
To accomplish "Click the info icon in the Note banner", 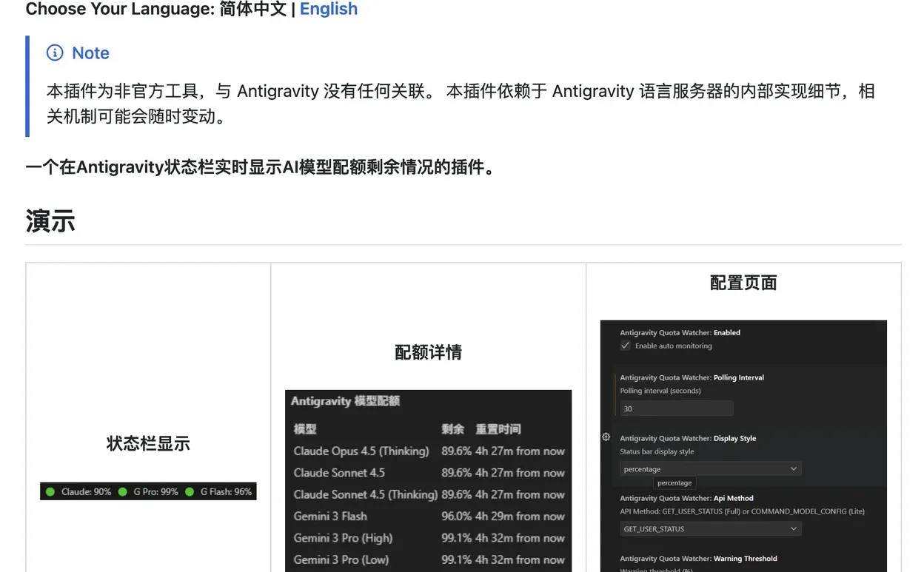I will click(x=56, y=53).
